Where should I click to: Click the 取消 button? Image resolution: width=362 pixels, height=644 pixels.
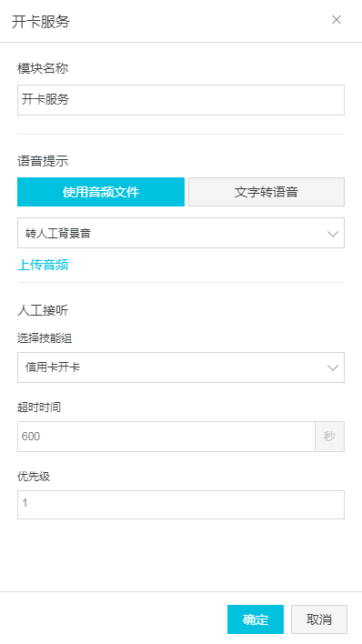pos(319,619)
